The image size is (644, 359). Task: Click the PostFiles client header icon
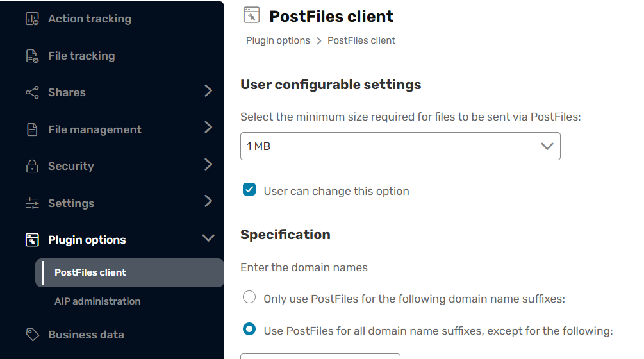[251, 15]
